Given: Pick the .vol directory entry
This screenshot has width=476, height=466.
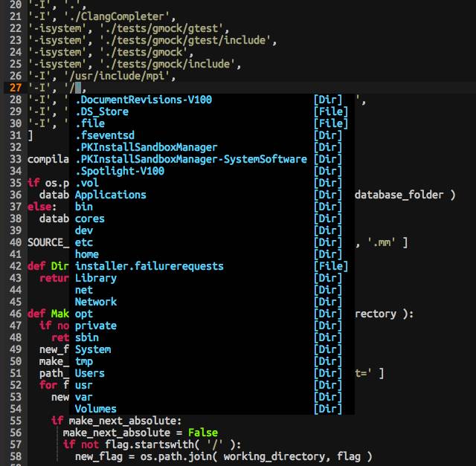Looking at the screenshot, I should point(211,183).
